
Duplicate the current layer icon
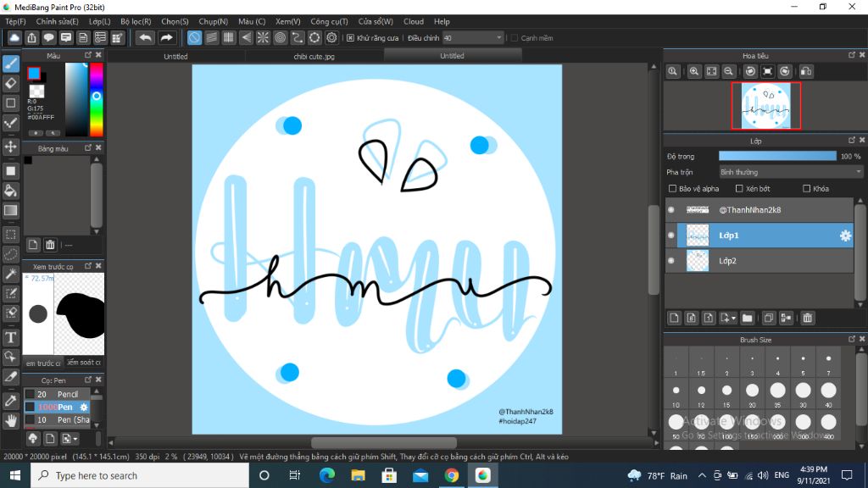tap(768, 319)
